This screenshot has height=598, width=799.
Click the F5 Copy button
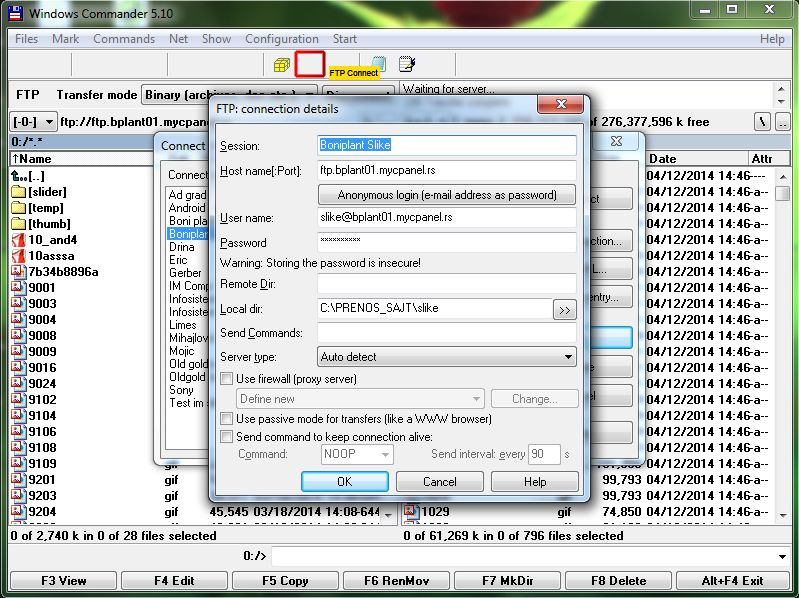[x=285, y=581]
